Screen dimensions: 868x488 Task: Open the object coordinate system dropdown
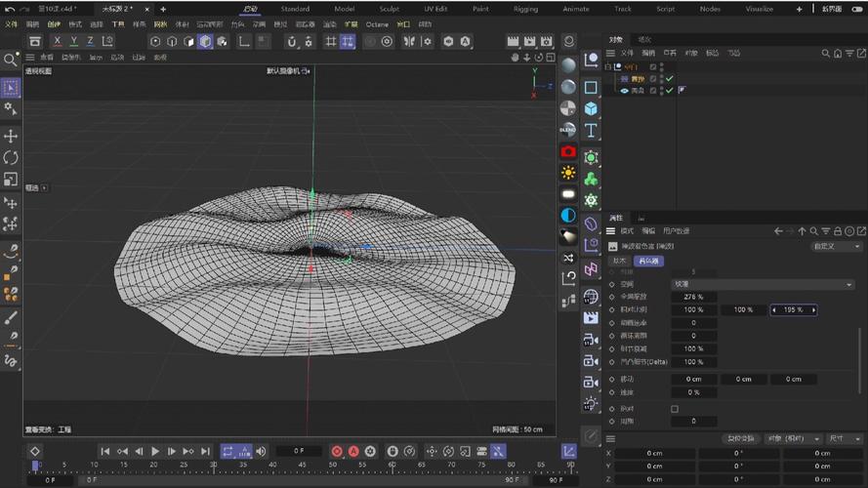pos(793,438)
